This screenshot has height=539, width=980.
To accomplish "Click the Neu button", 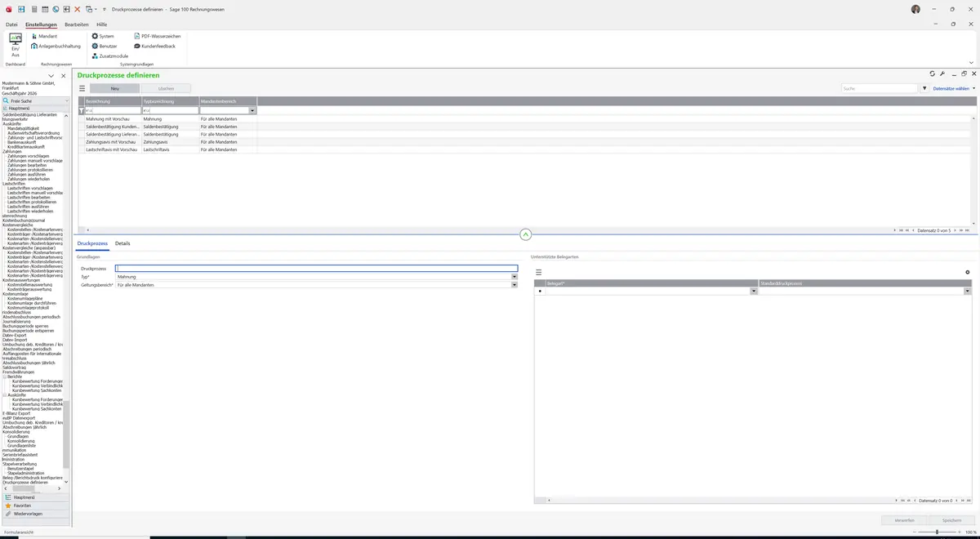I will coord(114,88).
